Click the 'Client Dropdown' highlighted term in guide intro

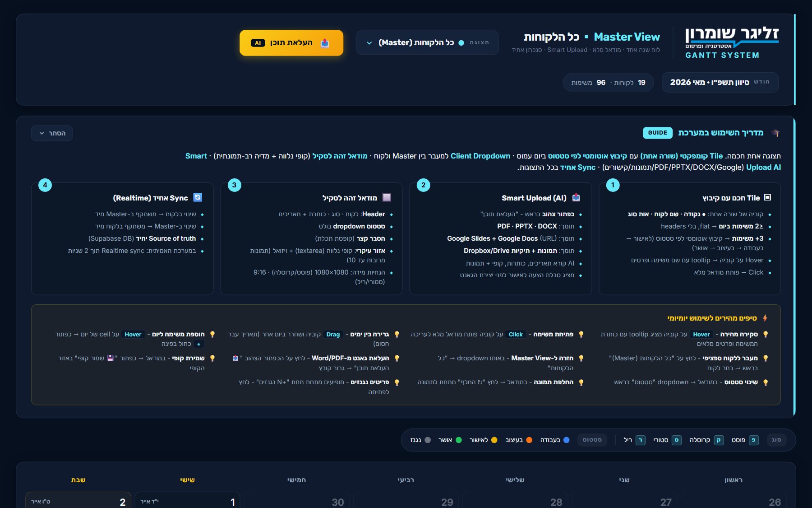coord(480,156)
